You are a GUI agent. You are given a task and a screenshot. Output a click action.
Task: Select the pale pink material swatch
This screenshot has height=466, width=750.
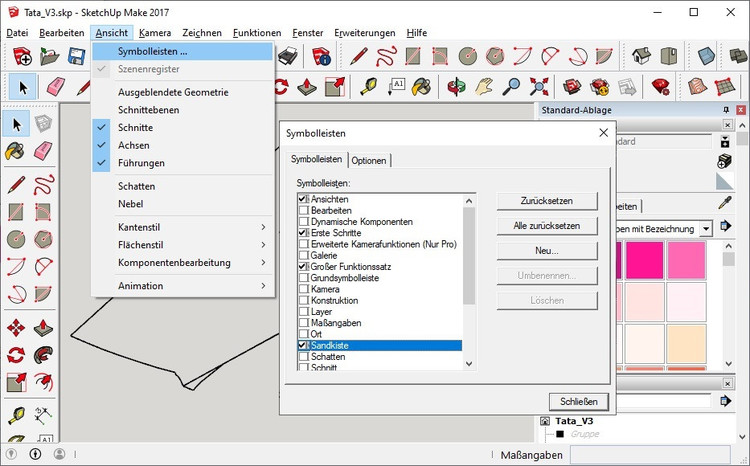(686, 302)
